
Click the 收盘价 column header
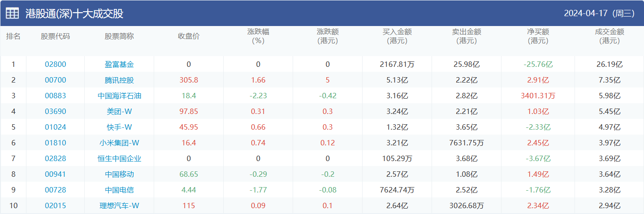pyautogui.click(x=189, y=36)
